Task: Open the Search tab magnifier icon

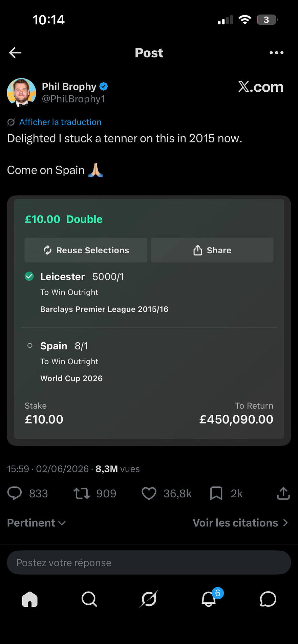Action: coord(89,599)
